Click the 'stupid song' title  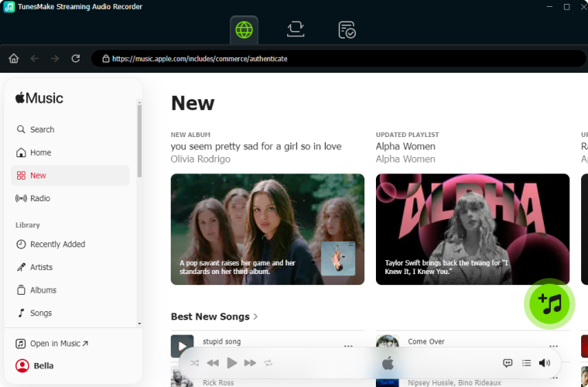(x=221, y=341)
